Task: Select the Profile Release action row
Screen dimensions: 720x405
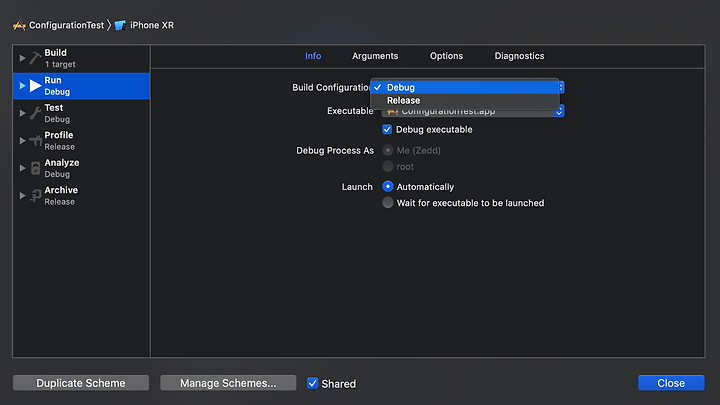Action: [x=81, y=141]
